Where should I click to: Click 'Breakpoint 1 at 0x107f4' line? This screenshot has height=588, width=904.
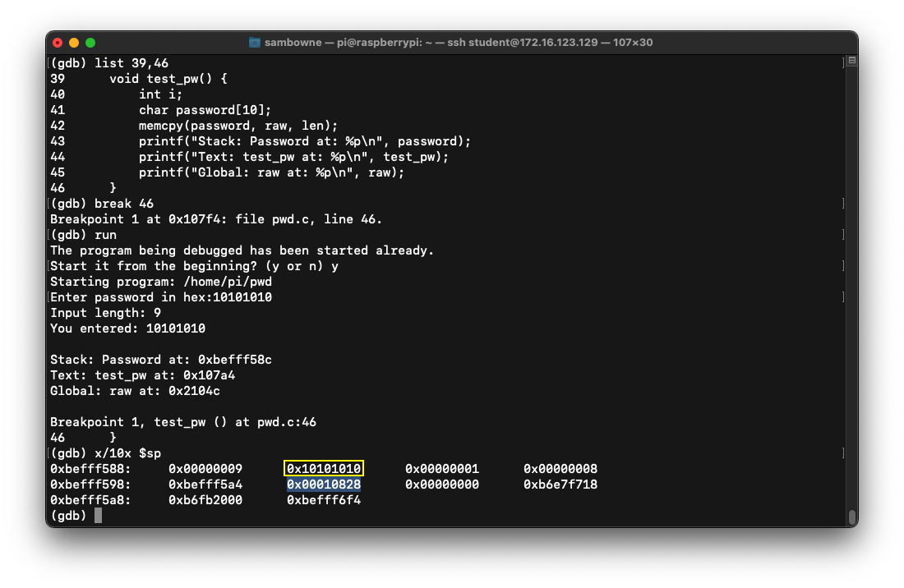(216, 218)
